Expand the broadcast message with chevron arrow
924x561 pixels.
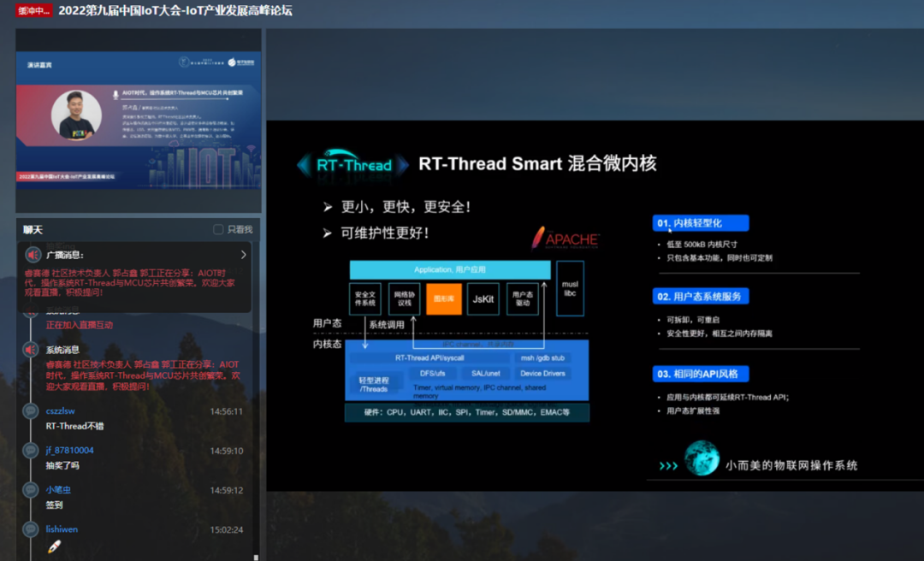click(x=243, y=255)
